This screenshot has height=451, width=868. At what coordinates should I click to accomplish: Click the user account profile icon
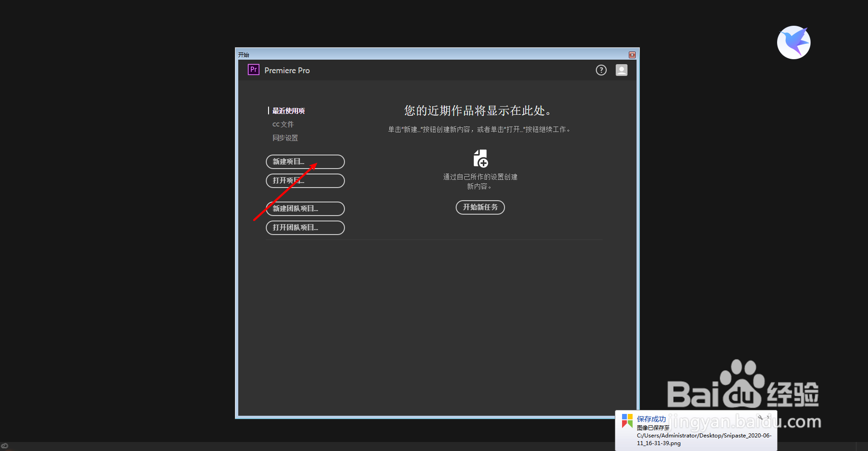click(621, 70)
